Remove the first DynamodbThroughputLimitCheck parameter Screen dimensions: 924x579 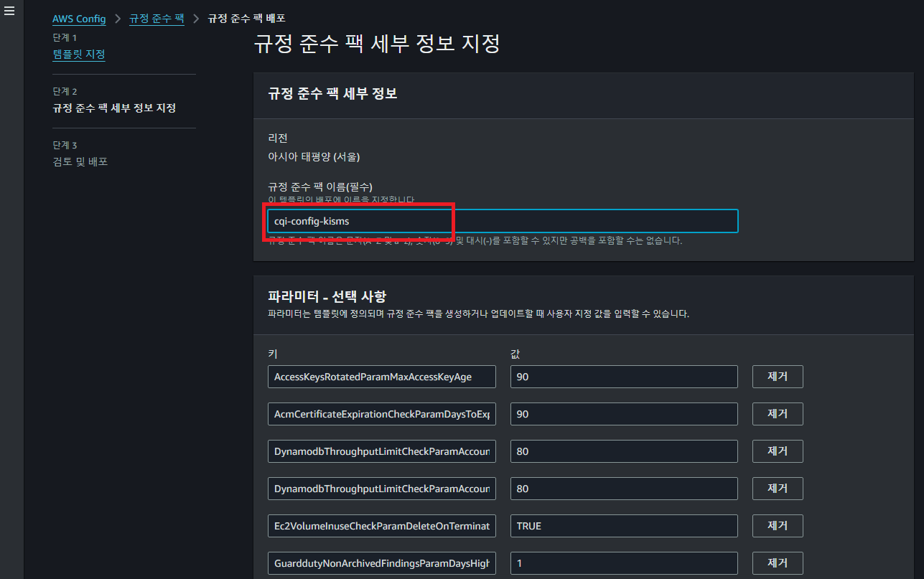coord(777,451)
